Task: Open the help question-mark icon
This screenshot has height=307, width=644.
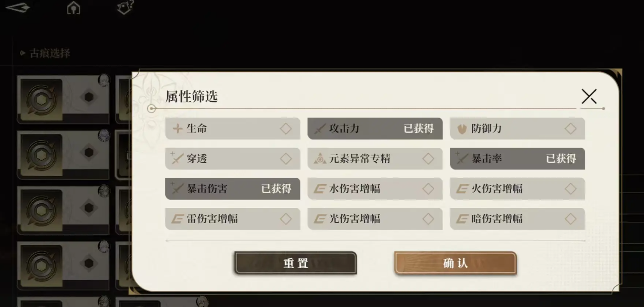Action: (125, 7)
